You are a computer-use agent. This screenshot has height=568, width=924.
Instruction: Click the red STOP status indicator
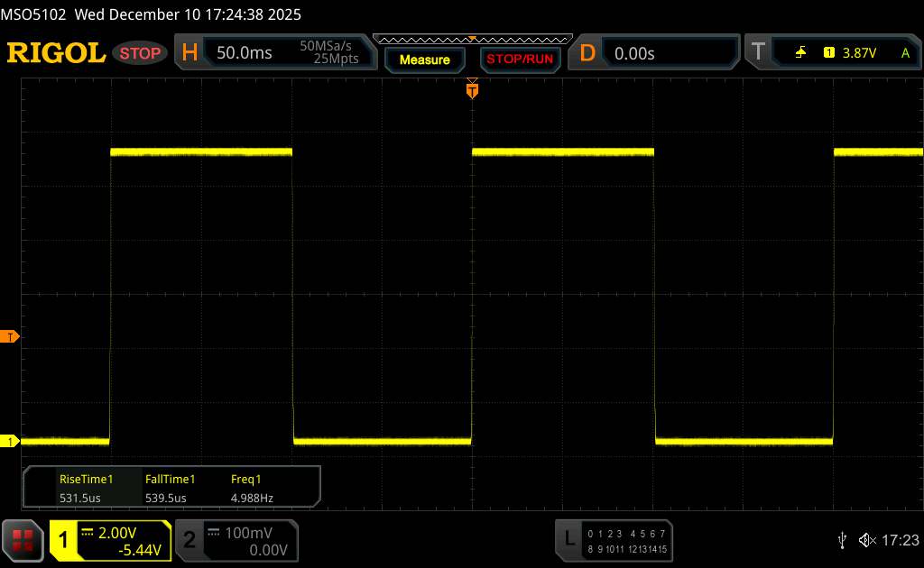click(142, 53)
